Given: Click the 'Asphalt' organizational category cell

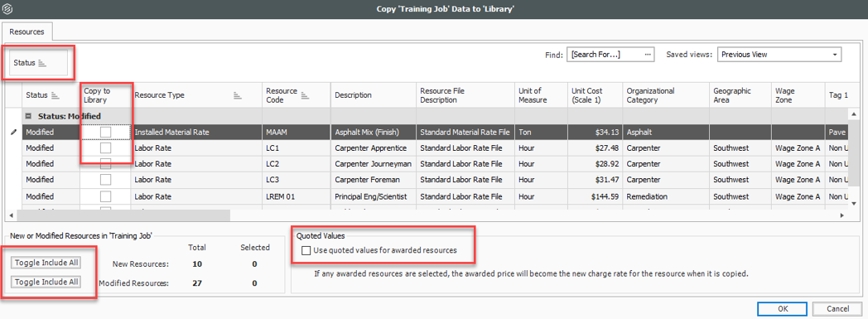Looking at the screenshot, I should (666, 133).
